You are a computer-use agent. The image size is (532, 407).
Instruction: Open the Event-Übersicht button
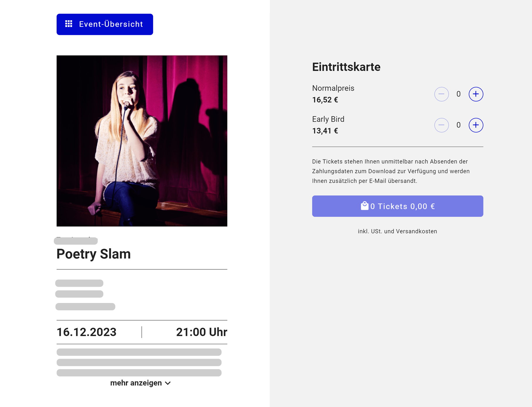pos(105,24)
